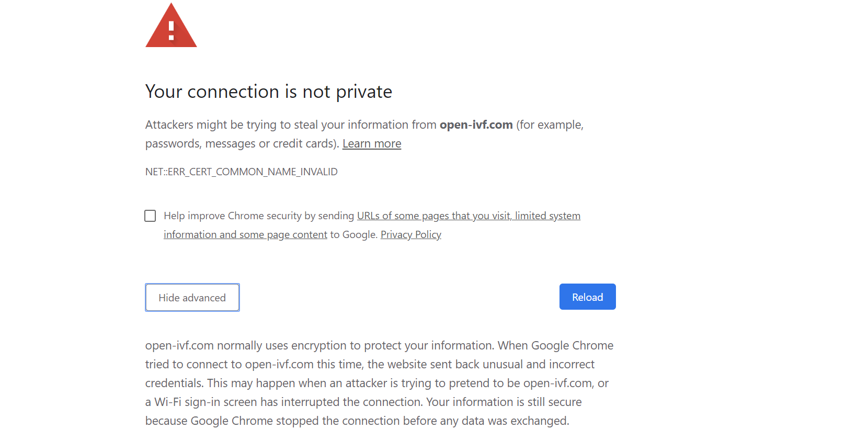This screenshot has width=868, height=429.
Task: Click the "to Google." text after the link
Action: click(353, 235)
